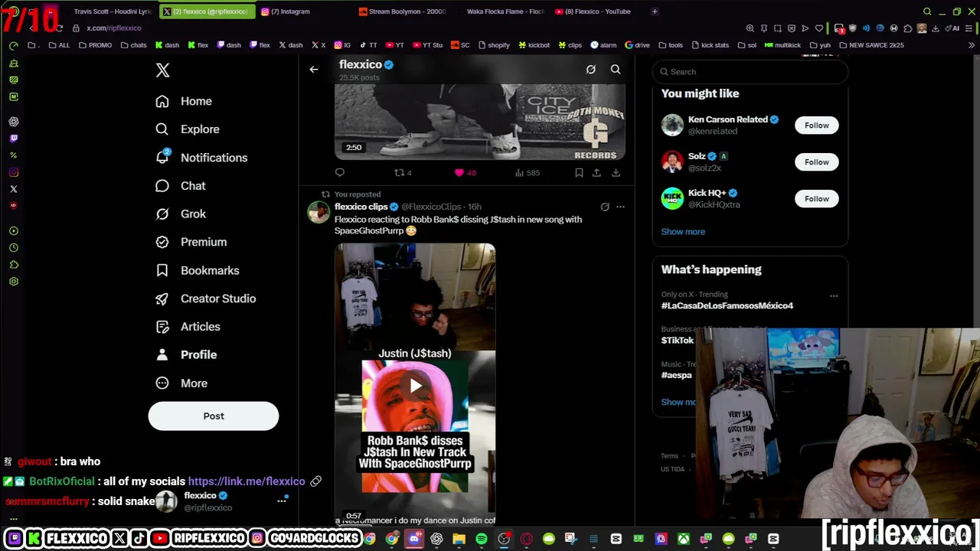Open the flexxico clips profile name
Image resolution: width=980 pixels, height=551 pixels.
pos(361,207)
